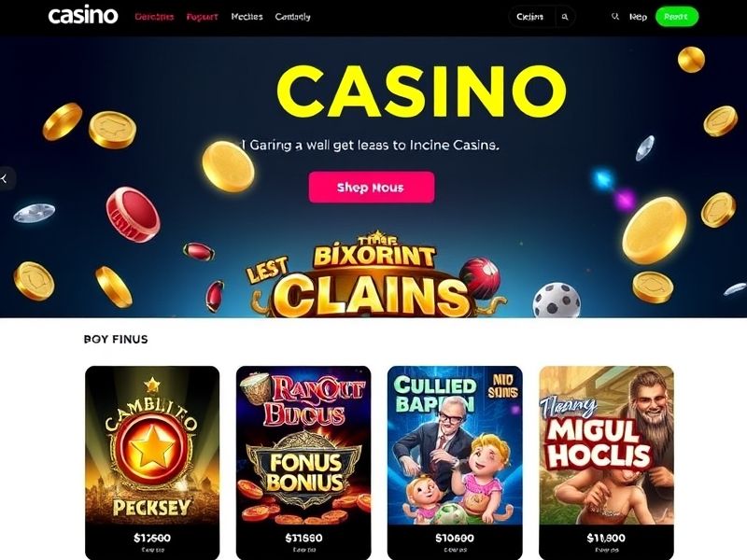The height and width of the screenshot is (560, 747).
Task: Open the Cantianly navigation item
Action: (292, 17)
